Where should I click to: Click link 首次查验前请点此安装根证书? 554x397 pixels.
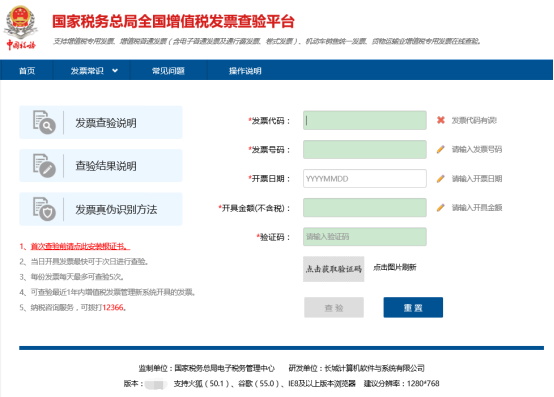click(x=80, y=246)
